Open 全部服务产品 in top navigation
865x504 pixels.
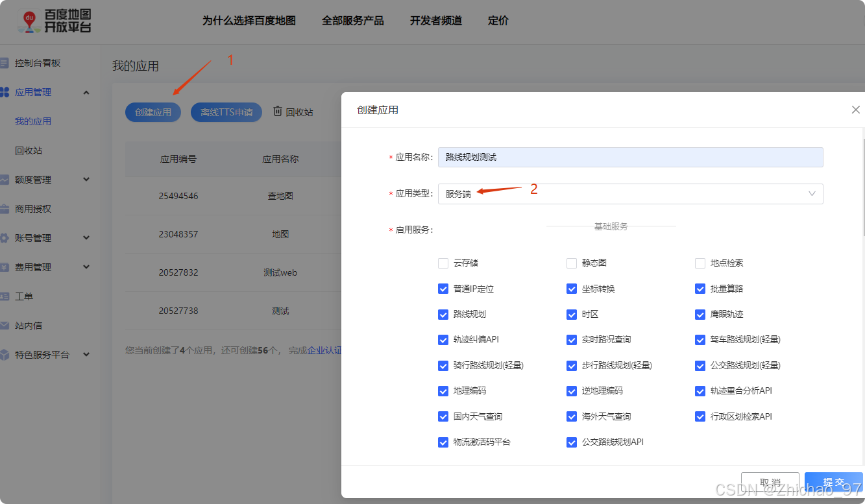(x=353, y=21)
